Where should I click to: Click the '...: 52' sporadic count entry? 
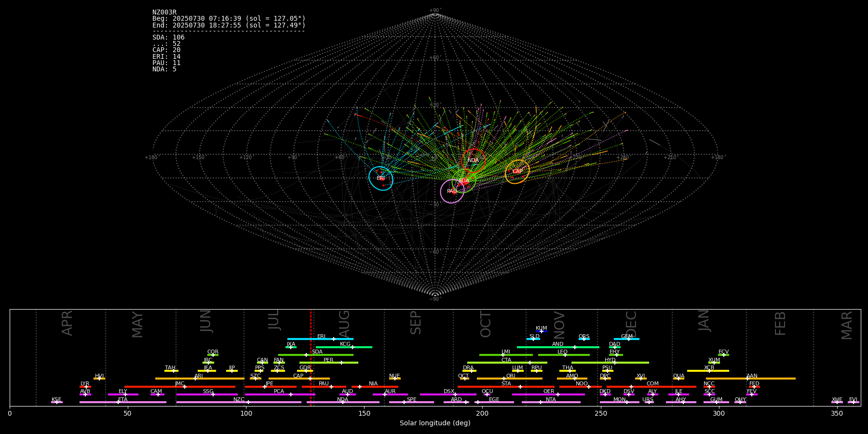click(x=166, y=44)
